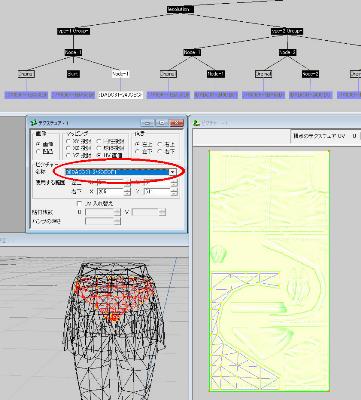Click the texture dialog's title bar icon
This screenshot has width=361, height=400.
tap(34, 123)
